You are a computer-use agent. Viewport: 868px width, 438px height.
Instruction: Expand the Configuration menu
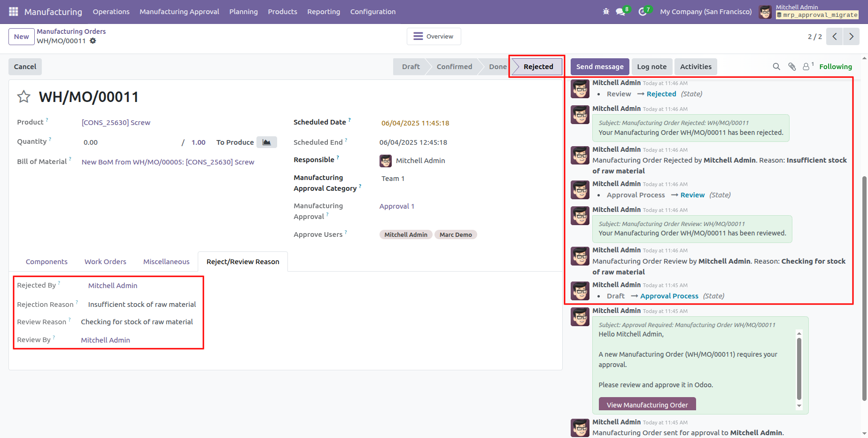(372, 12)
